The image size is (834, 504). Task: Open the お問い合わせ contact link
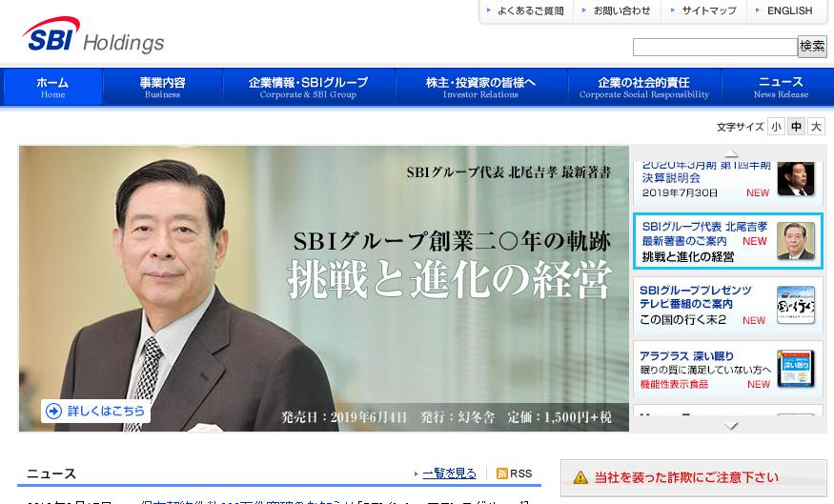[x=621, y=10]
